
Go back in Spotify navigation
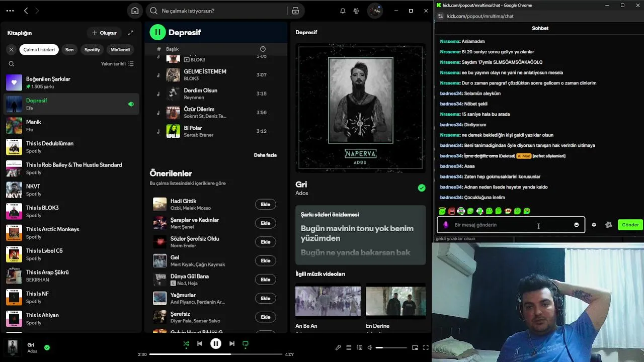pos(26,11)
